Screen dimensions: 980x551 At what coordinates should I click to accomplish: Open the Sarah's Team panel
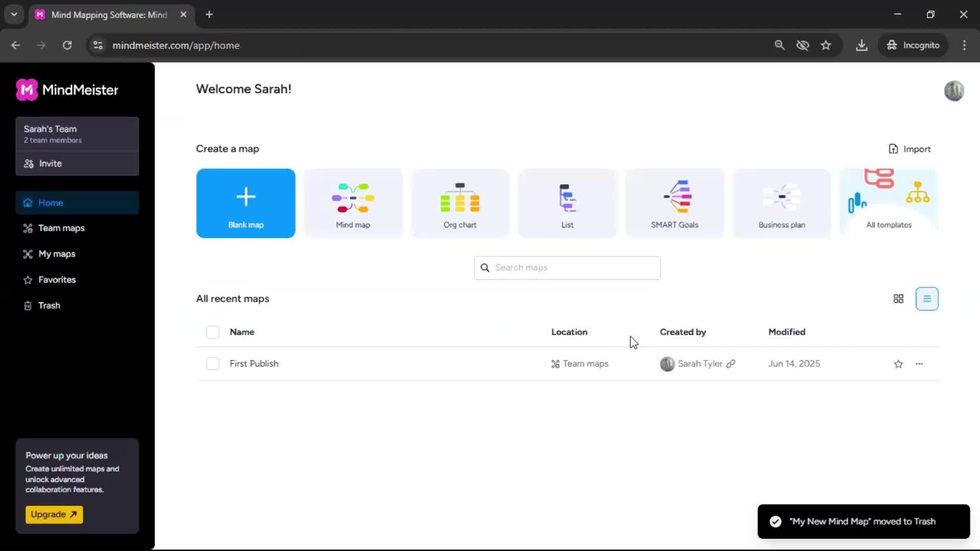[77, 134]
